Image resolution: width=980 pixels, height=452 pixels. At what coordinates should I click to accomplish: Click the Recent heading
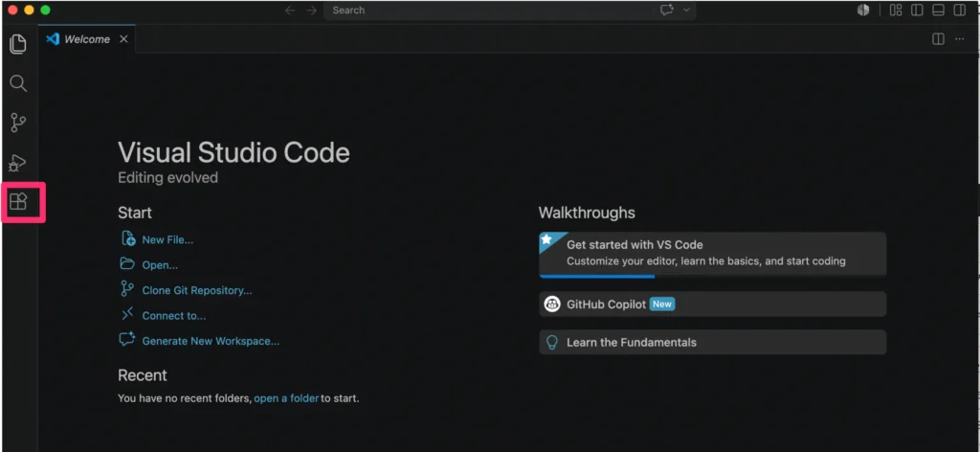[143, 375]
